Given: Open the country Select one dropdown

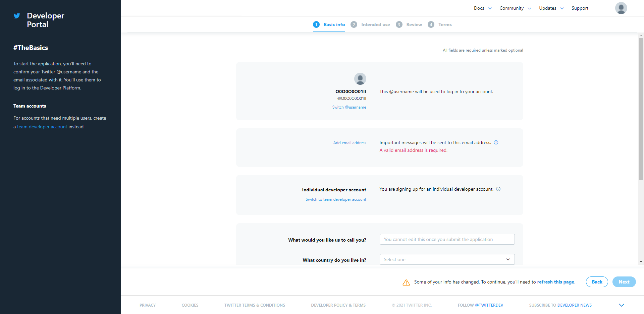Looking at the screenshot, I should [x=447, y=259].
